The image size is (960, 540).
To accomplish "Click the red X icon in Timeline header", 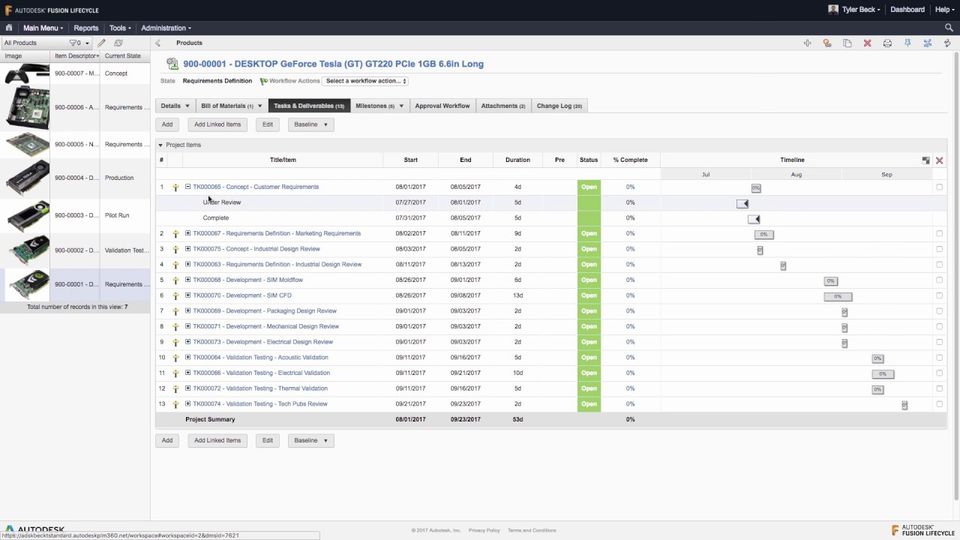I will pyautogui.click(x=939, y=160).
